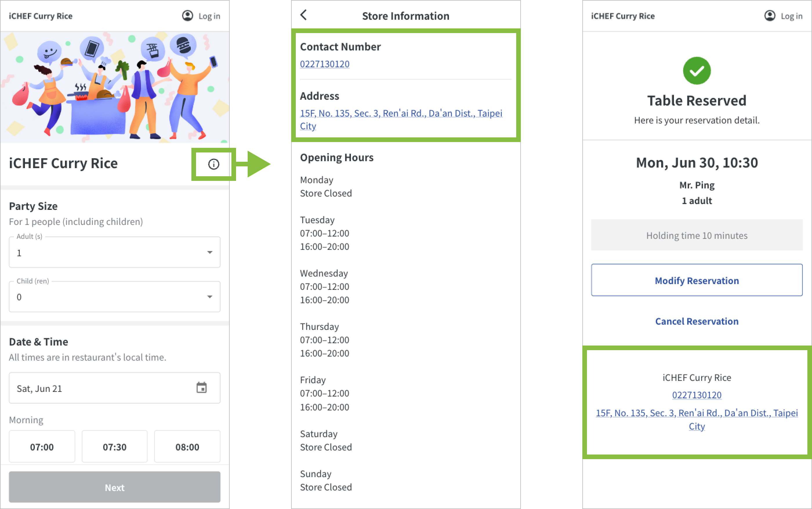Open the address link in Store Information

(x=401, y=113)
